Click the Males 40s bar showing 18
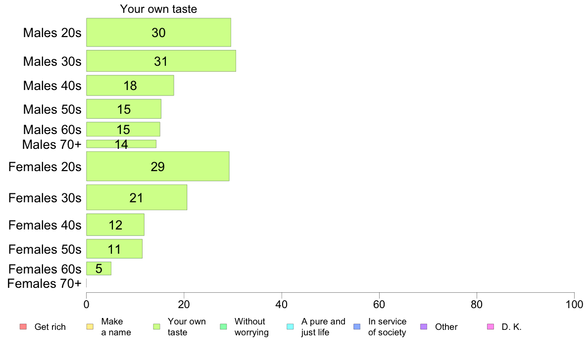588x364 pixels. point(130,85)
